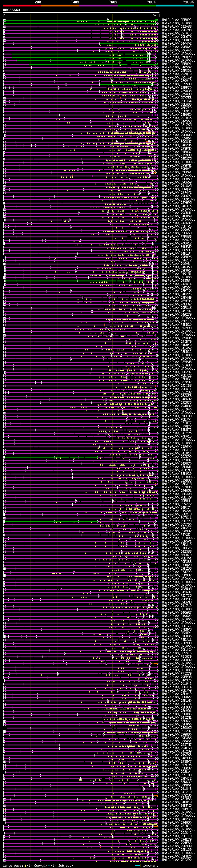Select the UniRef100_A7P868 label
Screen dimensions: 197x868
[x=177, y=236]
